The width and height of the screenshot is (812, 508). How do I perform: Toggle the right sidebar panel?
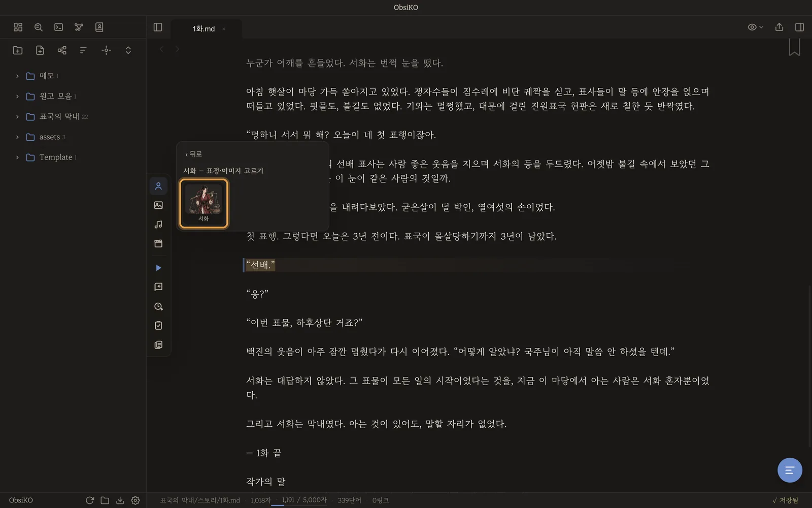point(799,27)
